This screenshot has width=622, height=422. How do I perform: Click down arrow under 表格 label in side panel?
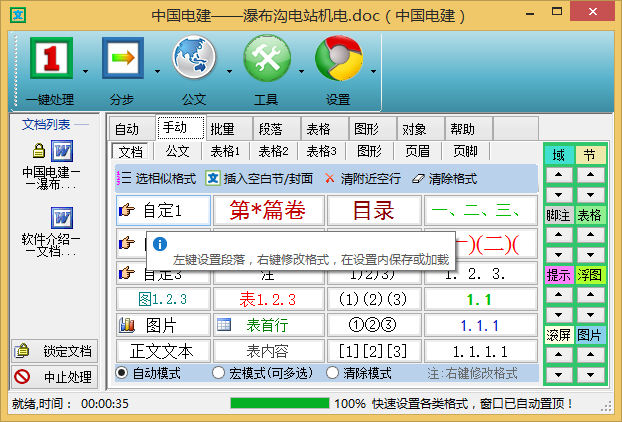click(x=590, y=255)
